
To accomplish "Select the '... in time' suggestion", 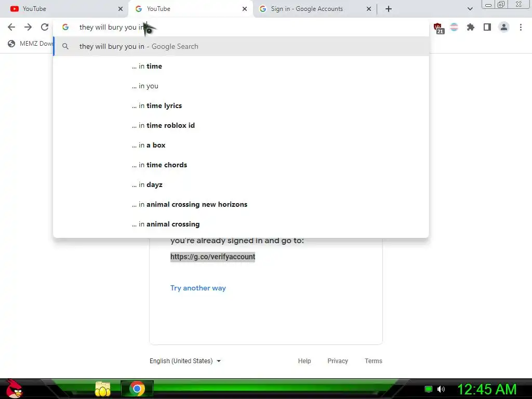I will [x=241, y=66].
